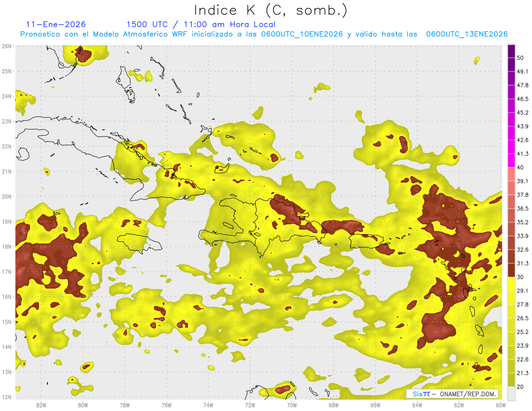Click the "70W" longitude label
Screen dimensions: 532x411
pyautogui.click(x=292, y=405)
